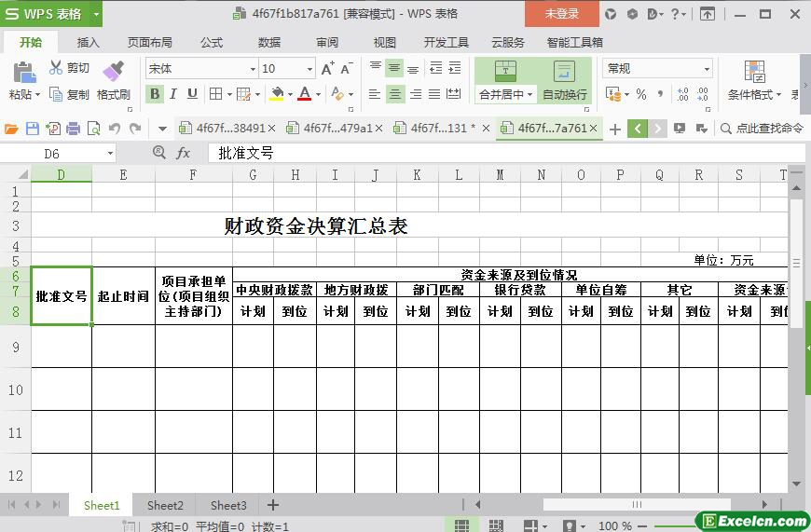Viewport: 811px width, 532px height.
Task: Click the add new sheet plus button
Action: coord(273,505)
